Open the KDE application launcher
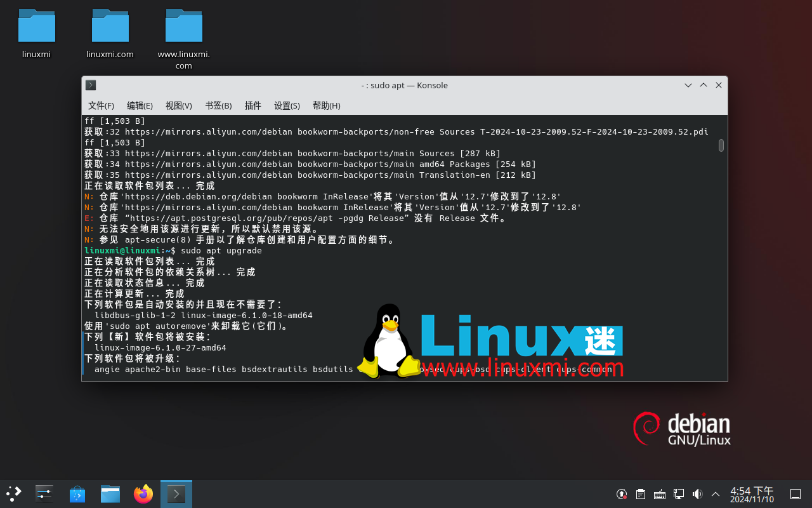This screenshot has height=508, width=812. coord(14,493)
